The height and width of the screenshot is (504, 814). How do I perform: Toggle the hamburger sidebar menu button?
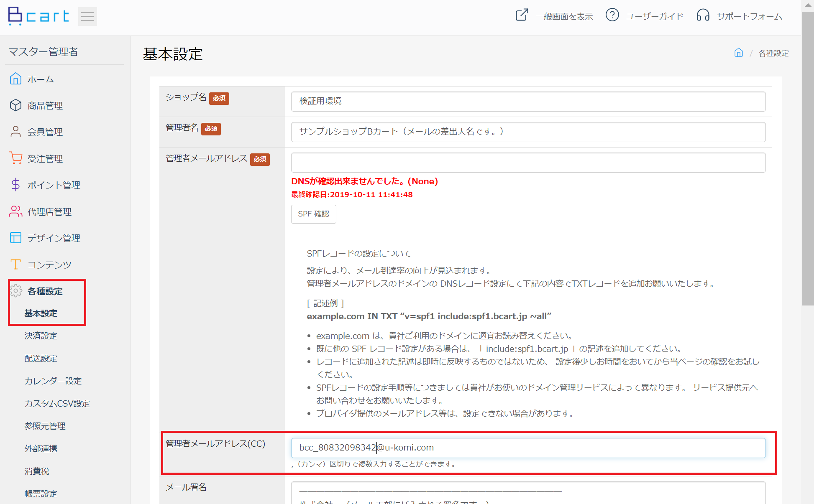(87, 17)
